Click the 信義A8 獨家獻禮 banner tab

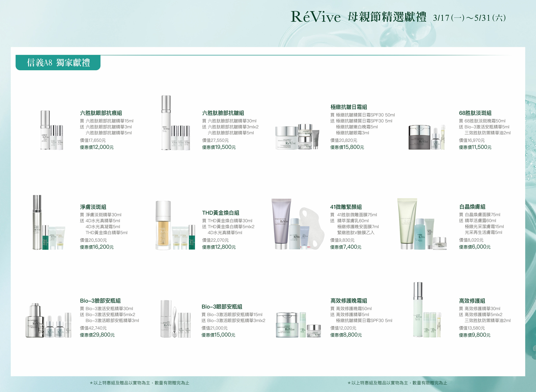(58, 63)
